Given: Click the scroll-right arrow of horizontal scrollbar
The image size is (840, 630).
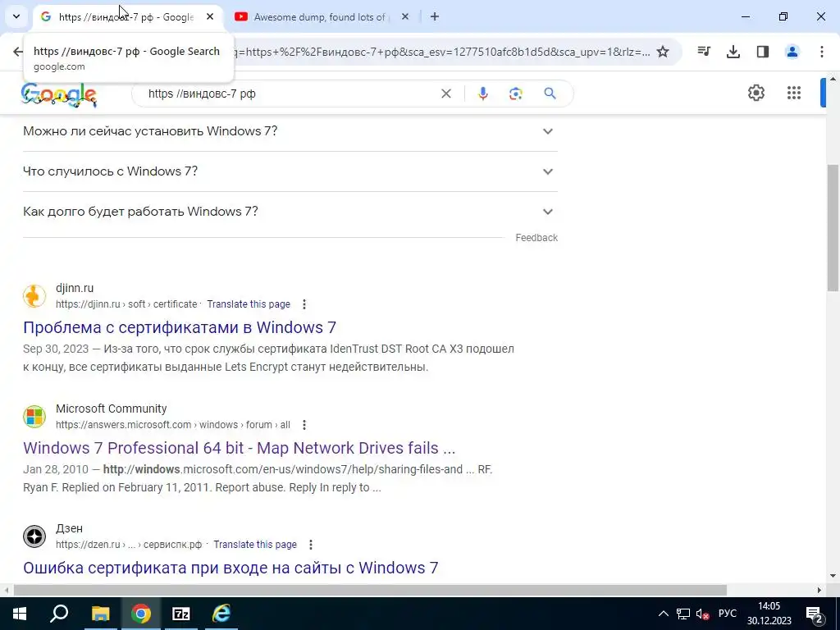Looking at the screenshot, I should (819, 591).
